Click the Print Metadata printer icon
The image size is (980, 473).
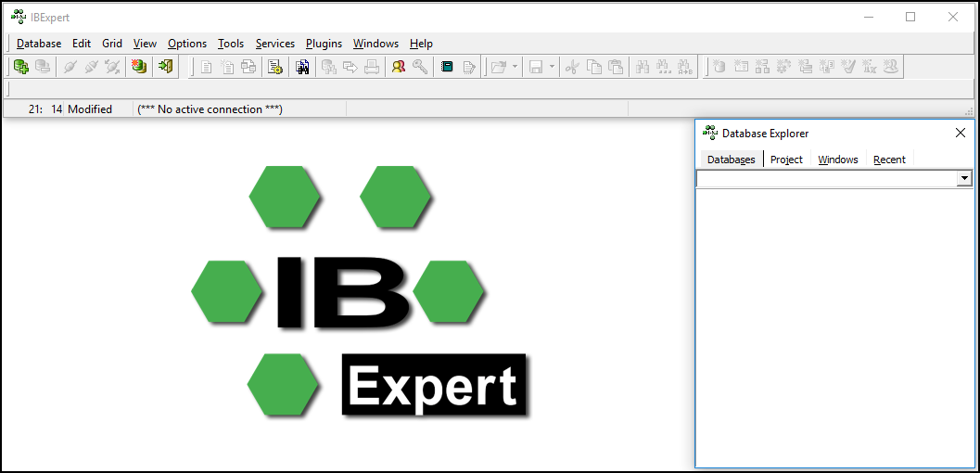371,67
